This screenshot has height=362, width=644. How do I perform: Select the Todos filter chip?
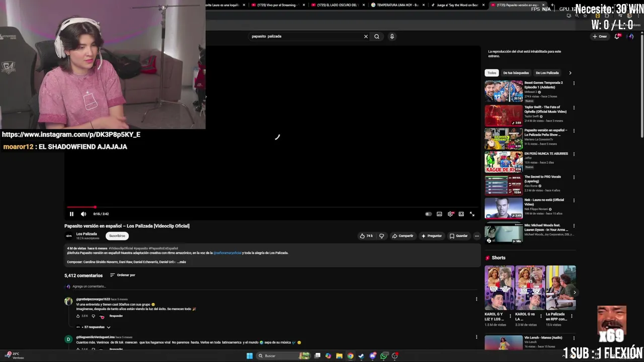pos(492,73)
